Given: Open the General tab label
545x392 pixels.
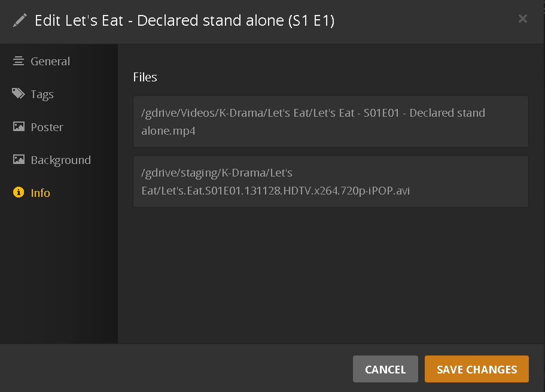Looking at the screenshot, I should (x=50, y=61).
